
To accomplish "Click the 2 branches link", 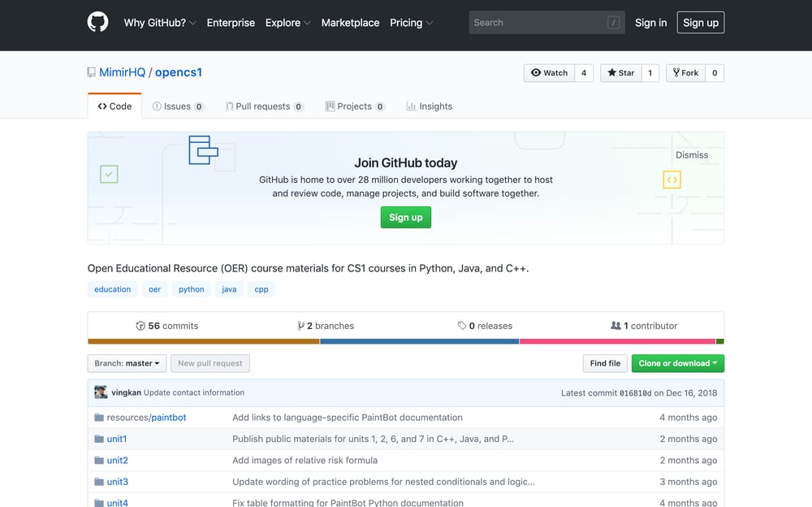I will click(326, 326).
